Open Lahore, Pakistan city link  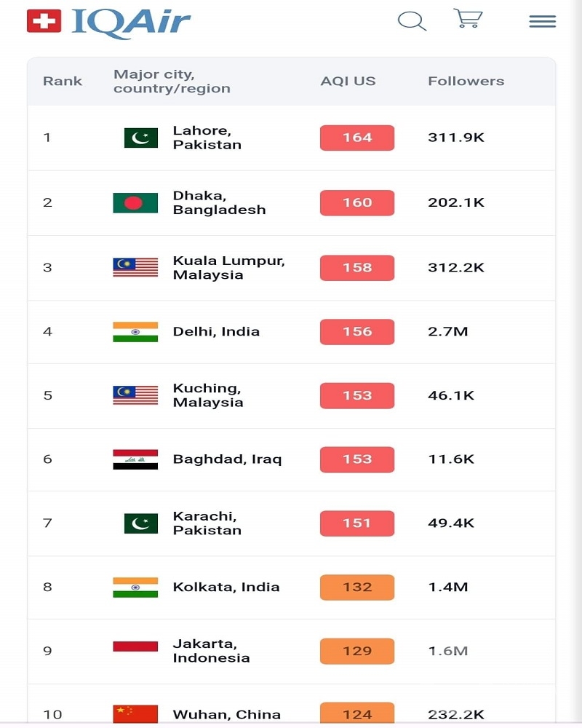(207, 138)
